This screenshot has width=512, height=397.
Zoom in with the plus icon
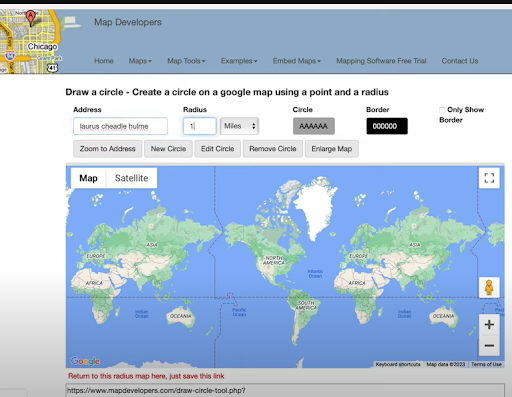tap(489, 324)
